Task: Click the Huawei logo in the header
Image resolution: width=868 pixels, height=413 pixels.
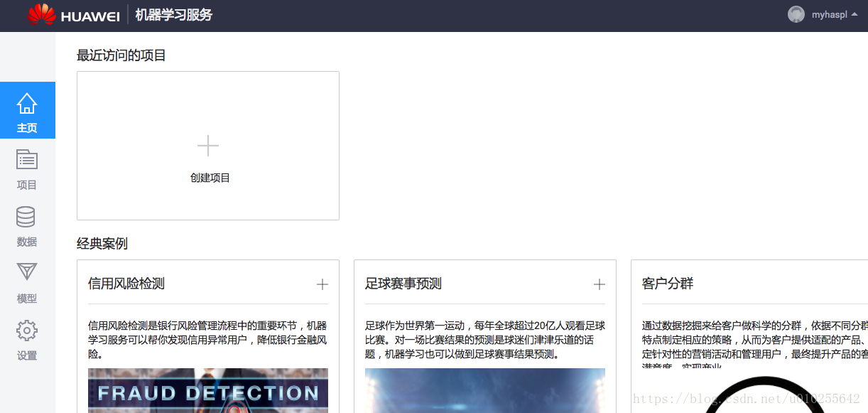Action: pos(73,15)
